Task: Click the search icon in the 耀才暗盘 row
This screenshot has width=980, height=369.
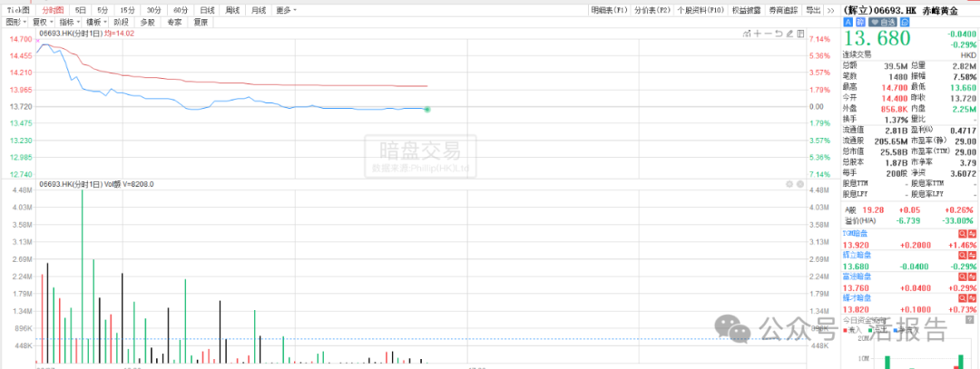Action: click(963, 297)
